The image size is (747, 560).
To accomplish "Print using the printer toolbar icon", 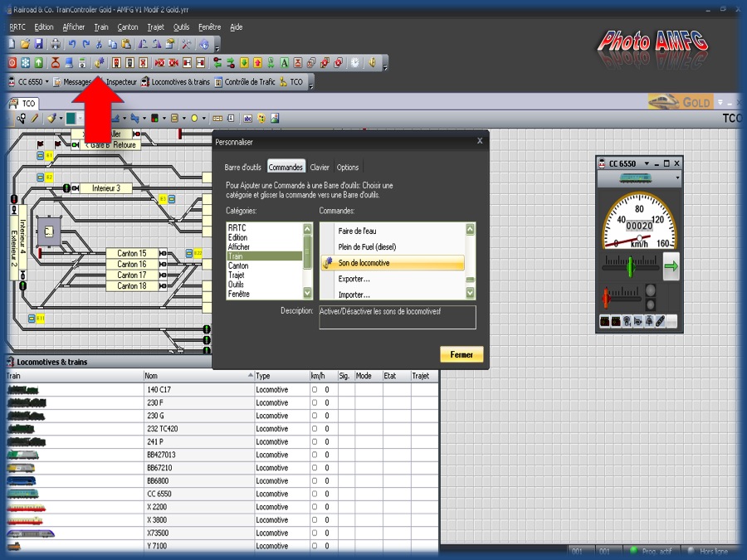I will click(x=56, y=44).
